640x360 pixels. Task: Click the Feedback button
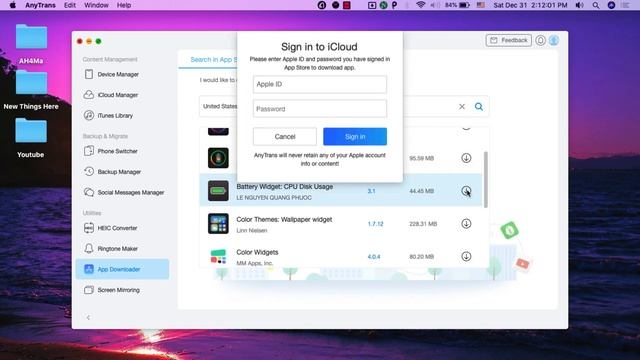[509, 40]
